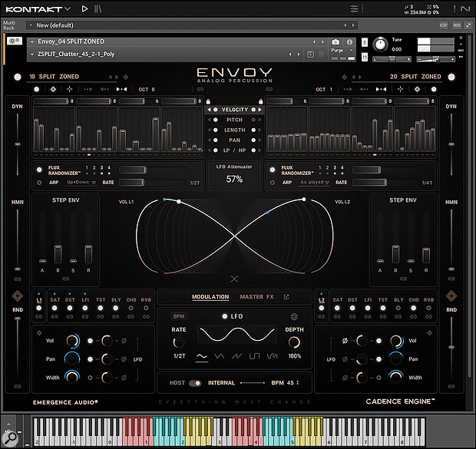Toggle the left layer 10 SPLIT ZONED power
The width and height of the screenshot is (476, 449).
18,77
